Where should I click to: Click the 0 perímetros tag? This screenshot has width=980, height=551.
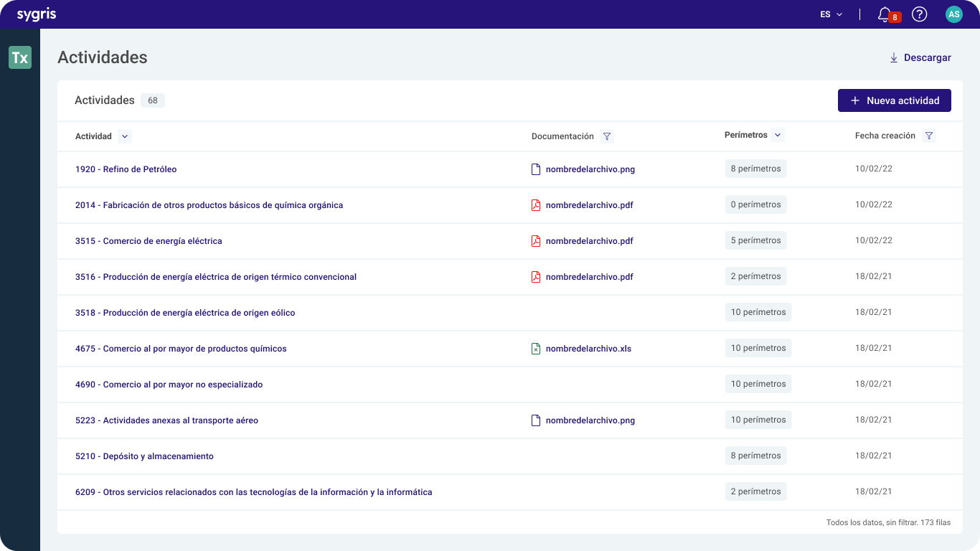[x=755, y=204]
